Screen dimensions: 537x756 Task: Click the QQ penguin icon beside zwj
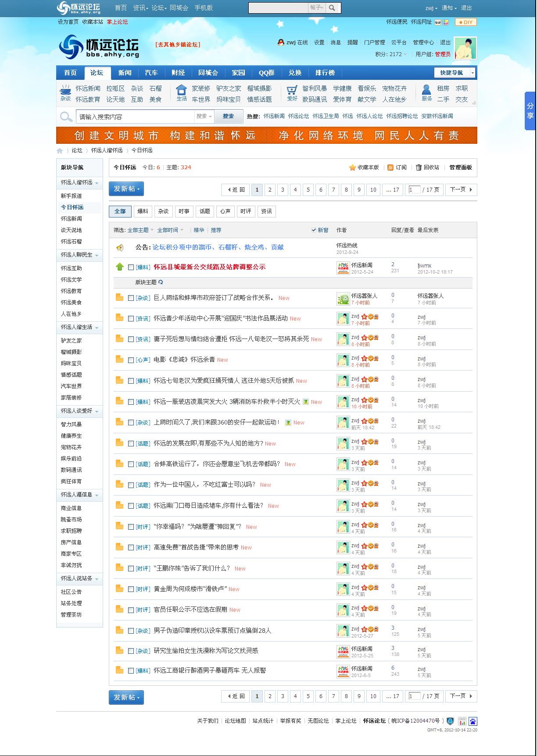(281, 42)
